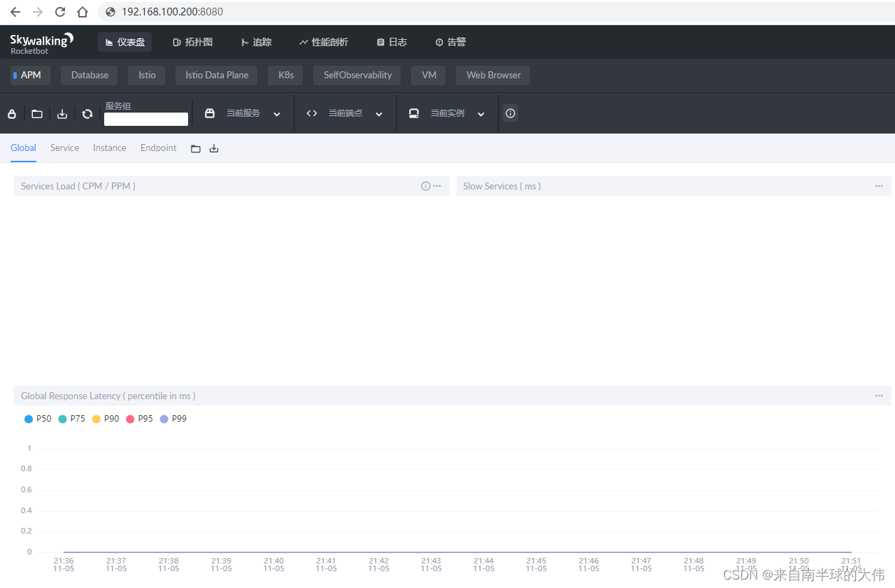Screen dimensions: 895x588
Task: Open the 拓扑图 topology menu item
Action: tap(192, 42)
